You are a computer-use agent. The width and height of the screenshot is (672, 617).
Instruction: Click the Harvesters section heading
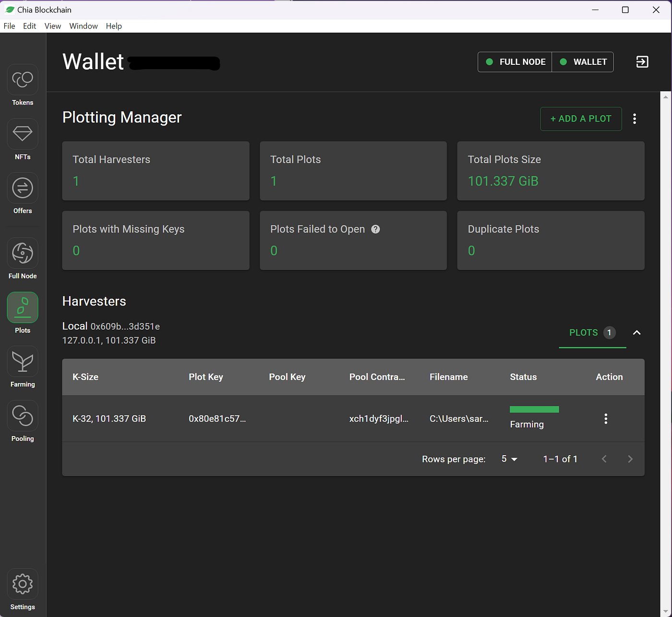click(x=94, y=302)
